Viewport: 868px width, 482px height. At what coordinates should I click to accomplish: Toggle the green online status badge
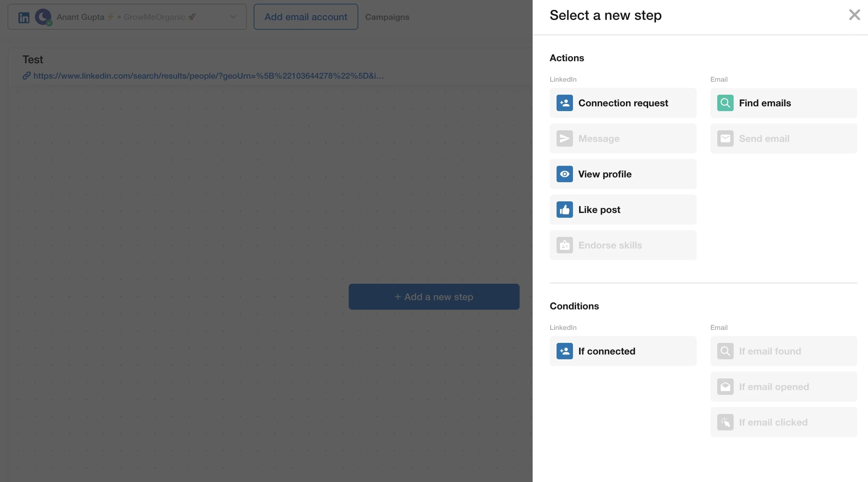49,23
